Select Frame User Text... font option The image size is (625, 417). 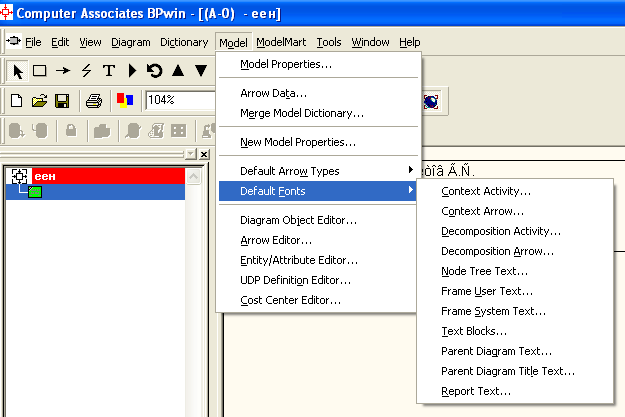pos(515,291)
